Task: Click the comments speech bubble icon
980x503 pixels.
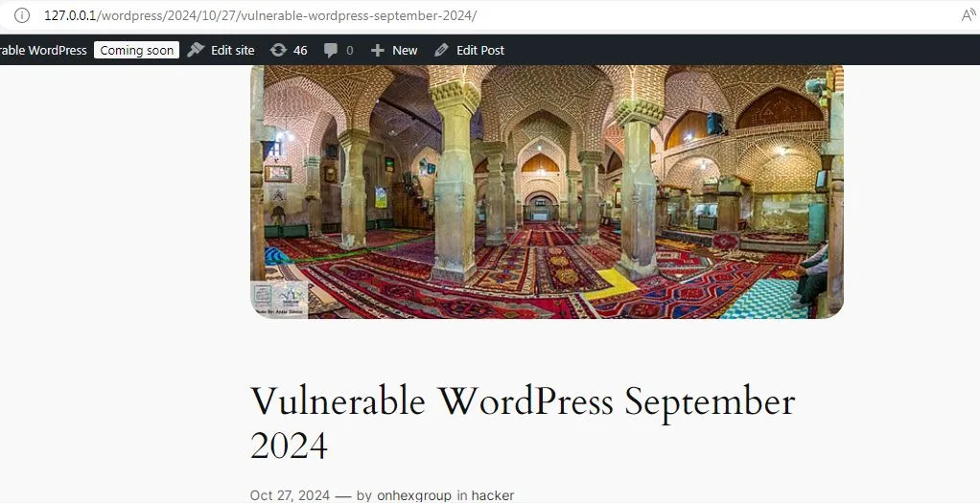Action: pos(331,50)
